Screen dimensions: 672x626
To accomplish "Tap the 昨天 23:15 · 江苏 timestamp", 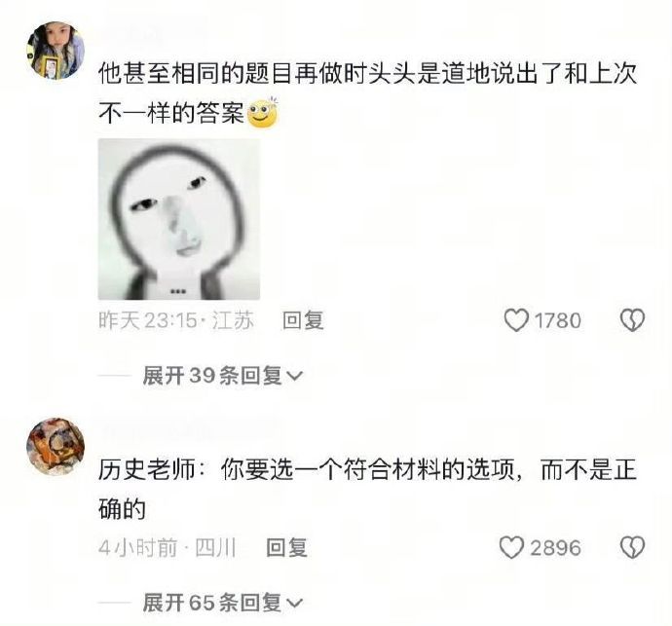I will point(176,320).
